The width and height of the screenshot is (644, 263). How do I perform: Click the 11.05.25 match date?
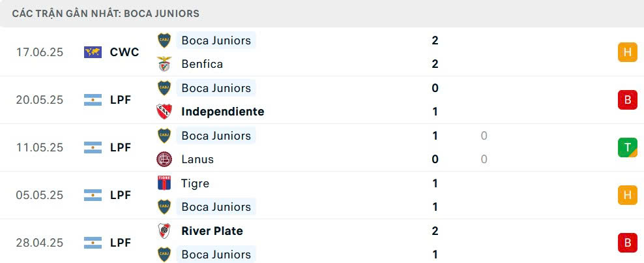[x=40, y=147]
